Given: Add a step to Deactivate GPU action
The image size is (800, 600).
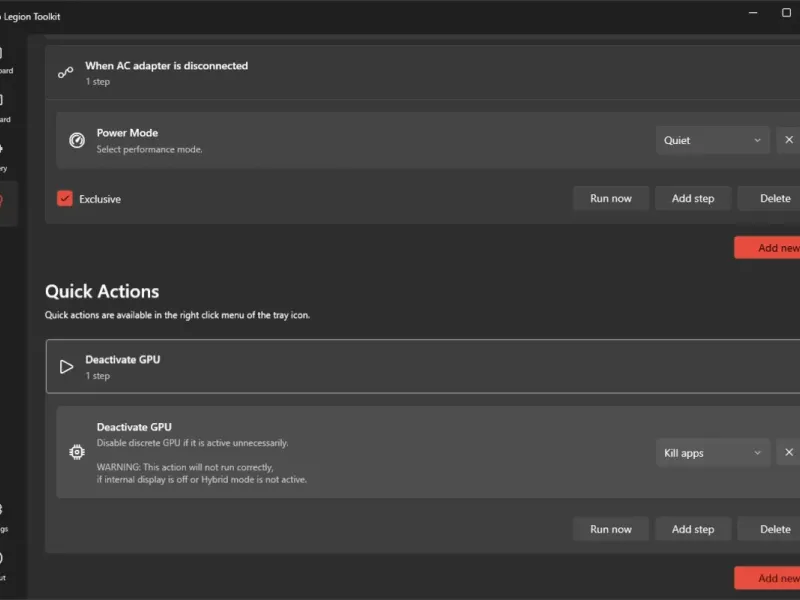Looking at the screenshot, I should click(692, 529).
